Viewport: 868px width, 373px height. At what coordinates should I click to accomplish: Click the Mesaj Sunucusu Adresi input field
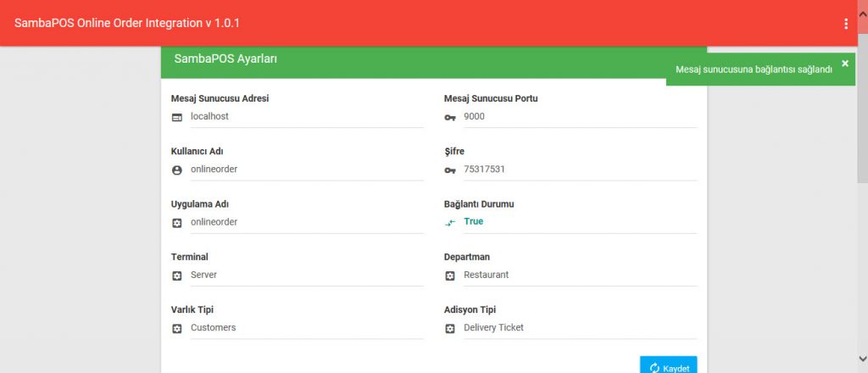click(x=305, y=116)
